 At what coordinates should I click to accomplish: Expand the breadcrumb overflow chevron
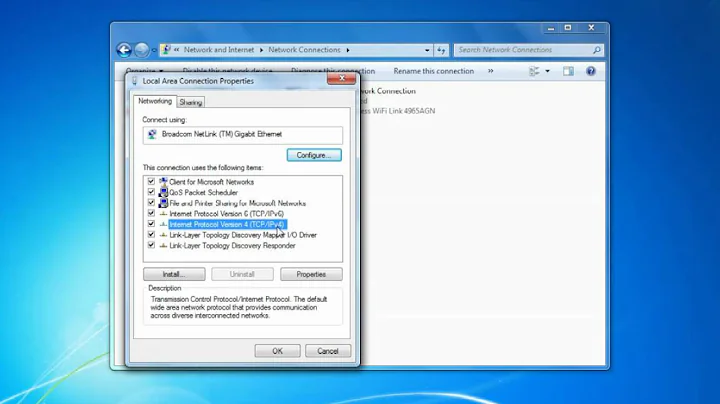176,50
